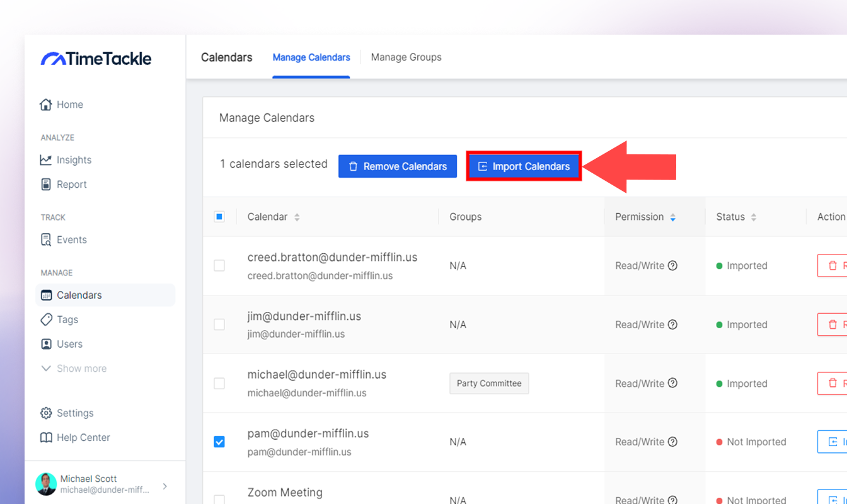
Task: Click import button in Zoom Meeting row
Action: [832, 497]
